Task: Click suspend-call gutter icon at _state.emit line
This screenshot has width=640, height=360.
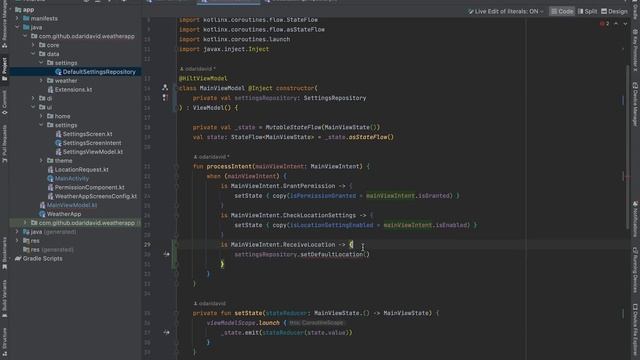Action: point(166,332)
